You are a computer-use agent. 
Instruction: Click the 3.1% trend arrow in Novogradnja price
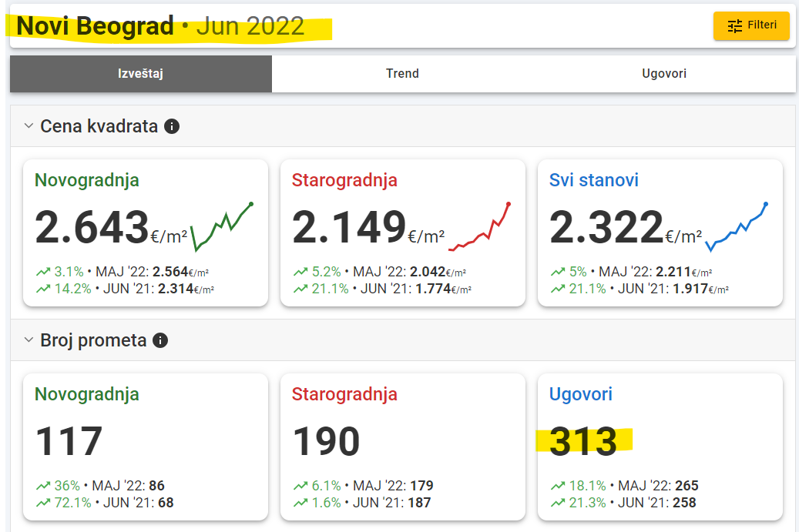pos(43,272)
